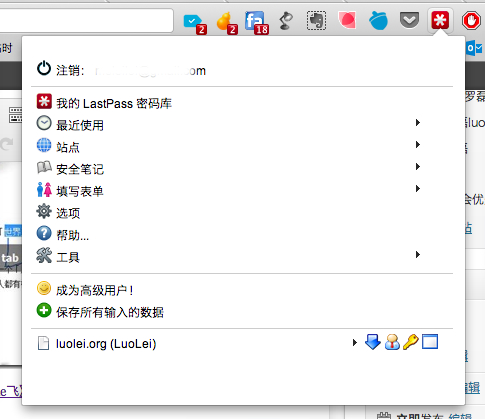Screen dimensions: 485x419
Task: Open the extension with badge 18
Action: (257, 23)
